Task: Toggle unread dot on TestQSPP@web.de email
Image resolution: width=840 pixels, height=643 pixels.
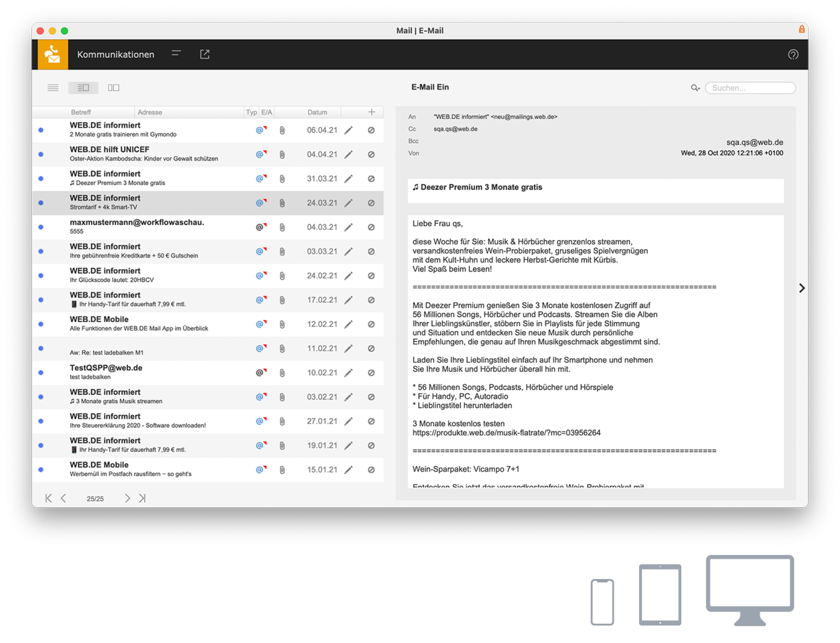Action: [x=41, y=373]
